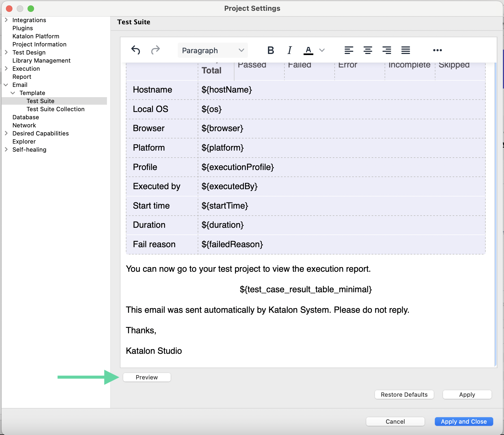Image resolution: width=504 pixels, height=435 pixels.
Task: Expand the Execution settings node
Action: [6, 69]
